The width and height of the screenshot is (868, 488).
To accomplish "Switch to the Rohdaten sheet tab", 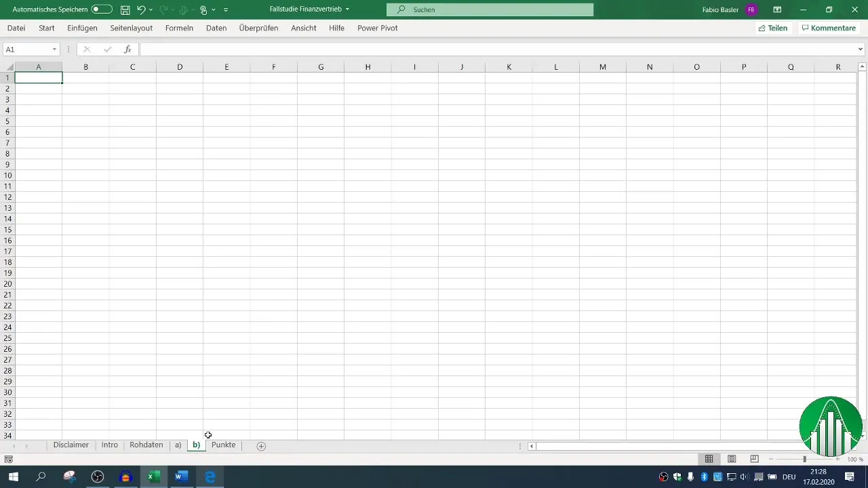I will point(146,445).
